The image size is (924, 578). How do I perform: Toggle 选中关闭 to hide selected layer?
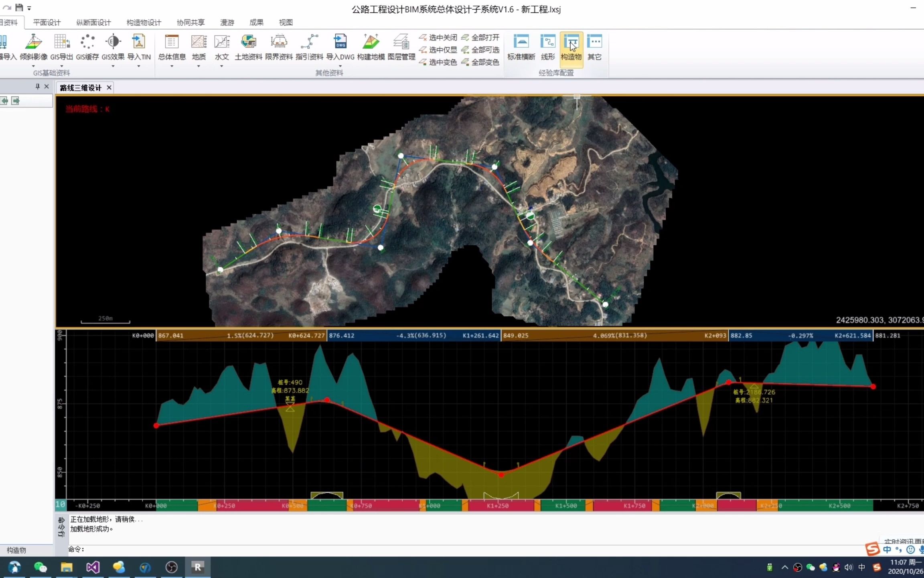438,38
